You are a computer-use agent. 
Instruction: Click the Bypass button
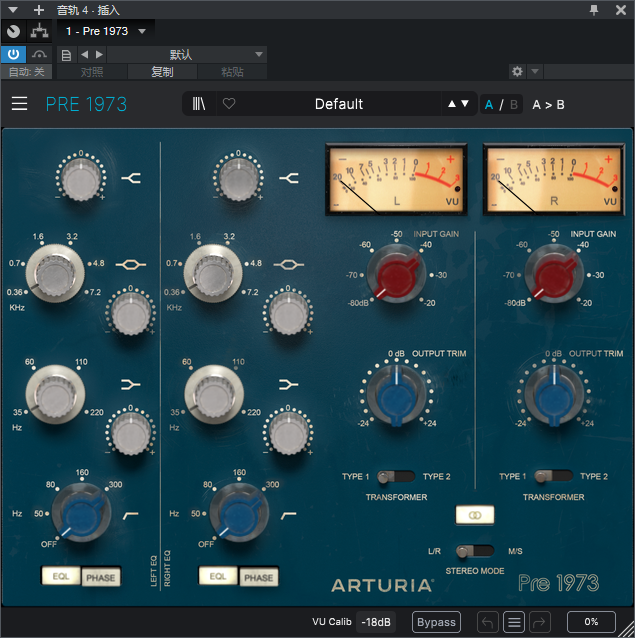click(436, 622)
